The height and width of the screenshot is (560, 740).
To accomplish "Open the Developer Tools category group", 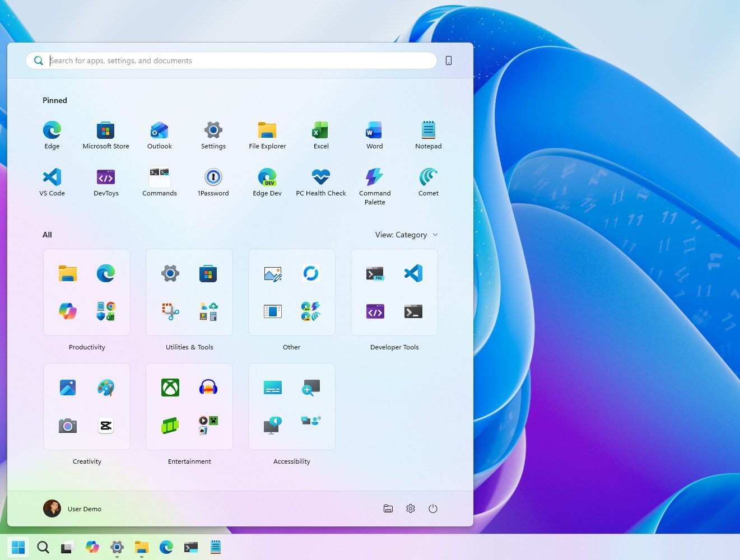I will tap(394, 292).
